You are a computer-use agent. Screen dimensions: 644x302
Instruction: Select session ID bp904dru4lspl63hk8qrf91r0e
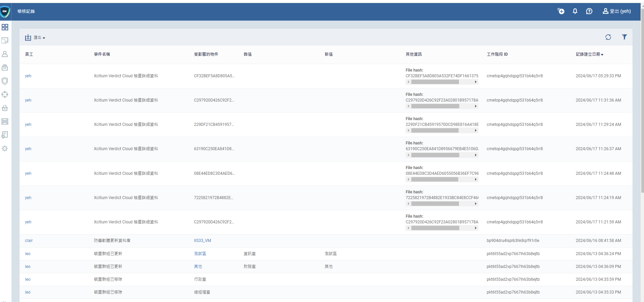point(513,241)
